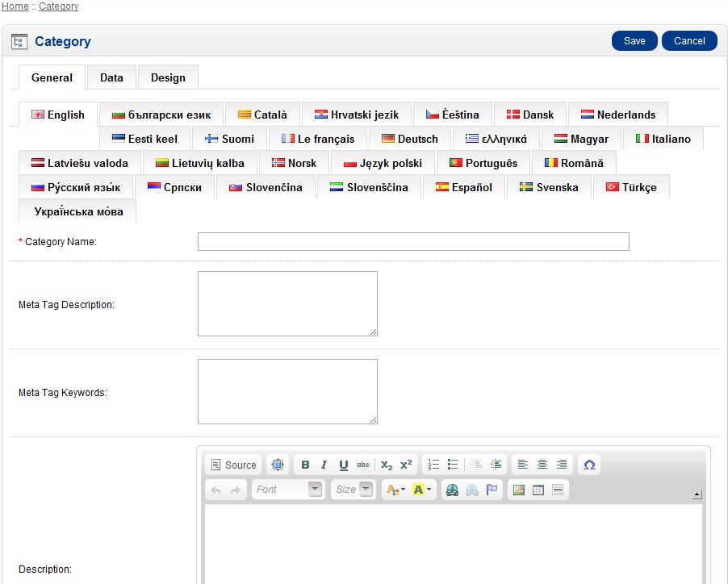Switch to the Design tab

pyautogui.click(x=168, y=77)
